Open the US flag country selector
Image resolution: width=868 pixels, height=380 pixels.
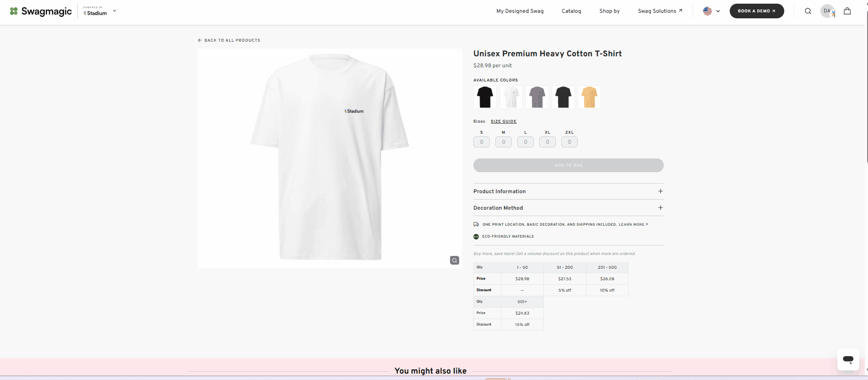coord(711,11)
